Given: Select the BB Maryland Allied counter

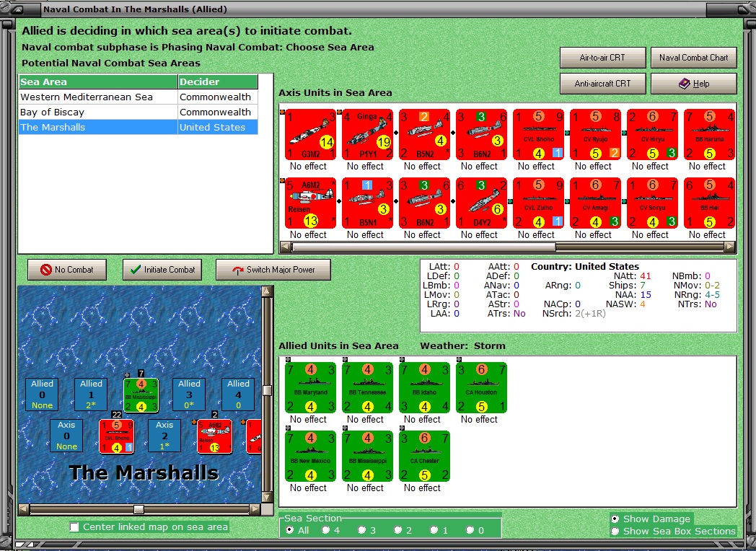Looking at the screenshot, I should tap(310, 388).
